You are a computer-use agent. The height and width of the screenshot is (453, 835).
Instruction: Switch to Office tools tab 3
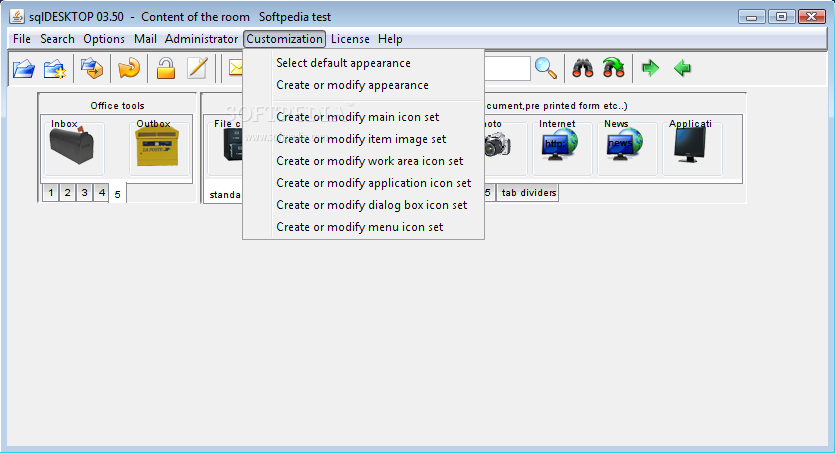[x=85, y=193]
